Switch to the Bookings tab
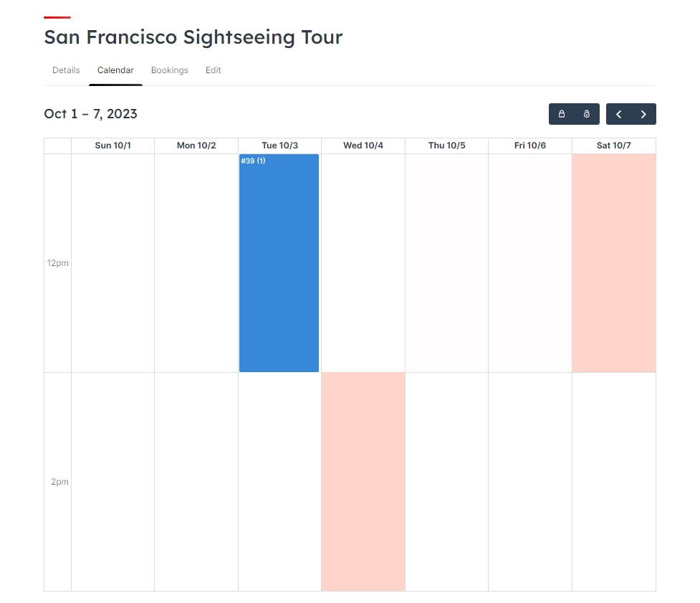 (170, 70)
